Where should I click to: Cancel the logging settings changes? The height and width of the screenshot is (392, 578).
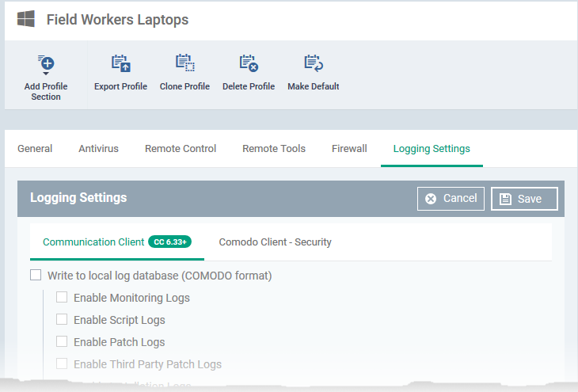451,199
